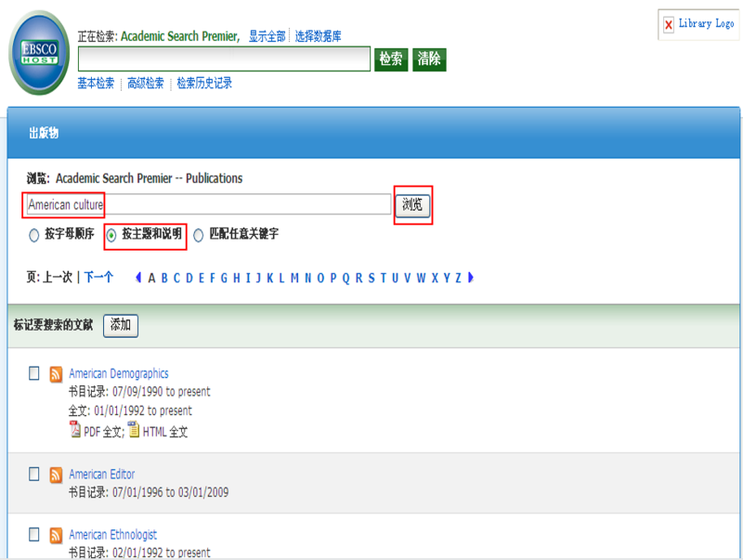
Task: Jump to publications starting with Q
Action: [x=345, y=278]
